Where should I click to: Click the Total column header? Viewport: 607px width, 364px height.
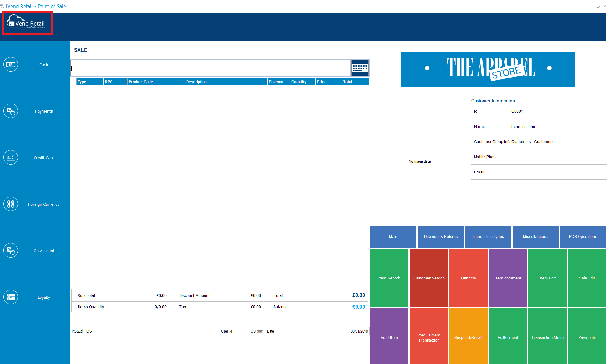point(355,82)
